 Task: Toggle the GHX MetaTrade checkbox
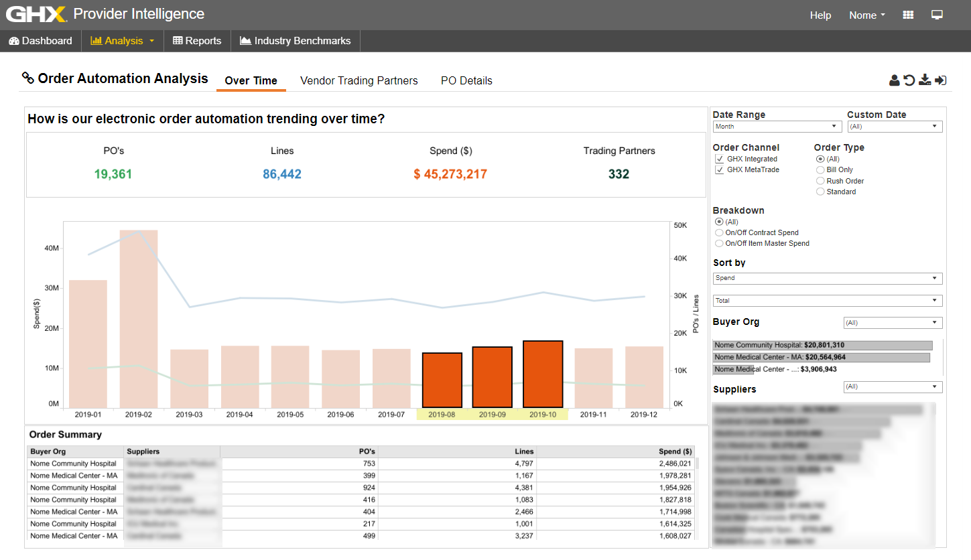tap(720, 170)
